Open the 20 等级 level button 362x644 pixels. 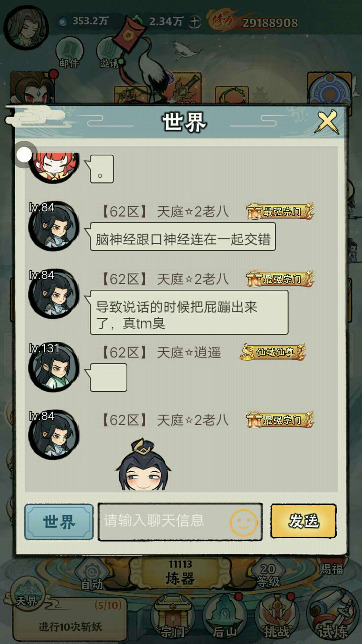(268, 574)
